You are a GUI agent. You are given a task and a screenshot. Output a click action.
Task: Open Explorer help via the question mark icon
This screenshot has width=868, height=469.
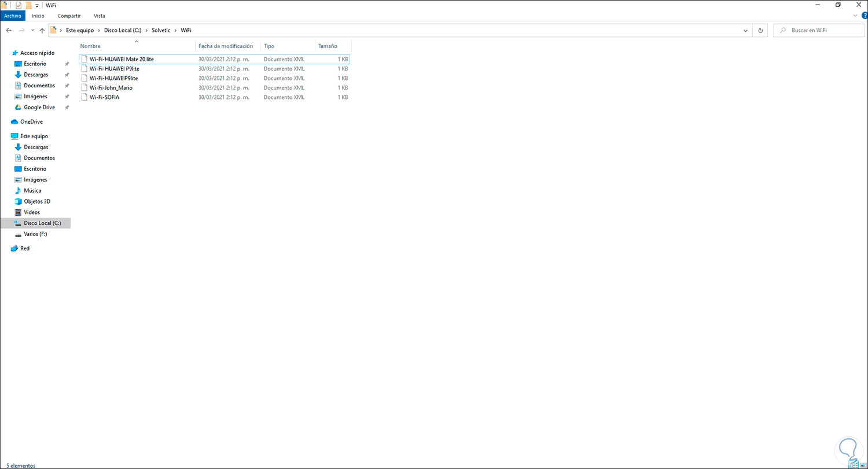[865, 16]
